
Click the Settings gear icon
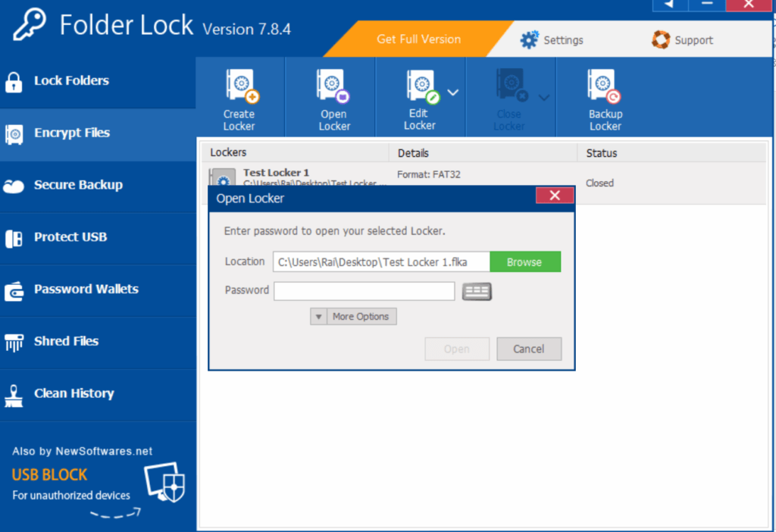pyautogui.click(x=529, y=39)
